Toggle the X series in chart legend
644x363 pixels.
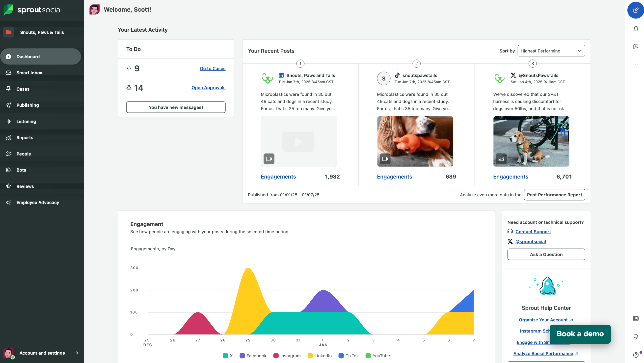227,356
